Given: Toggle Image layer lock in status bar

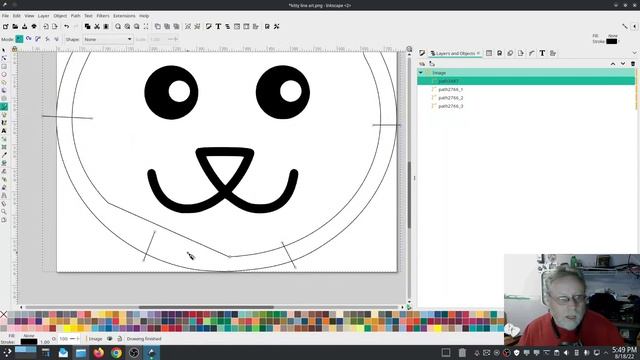Looking at the screenshot, I should (x=120, y=339).
